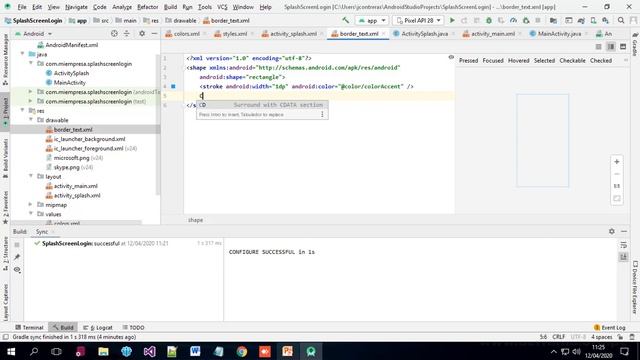Viewport: 640px width, 360px height.
Task: Expand the mipmap folder
Action: (x=31, y=204)
